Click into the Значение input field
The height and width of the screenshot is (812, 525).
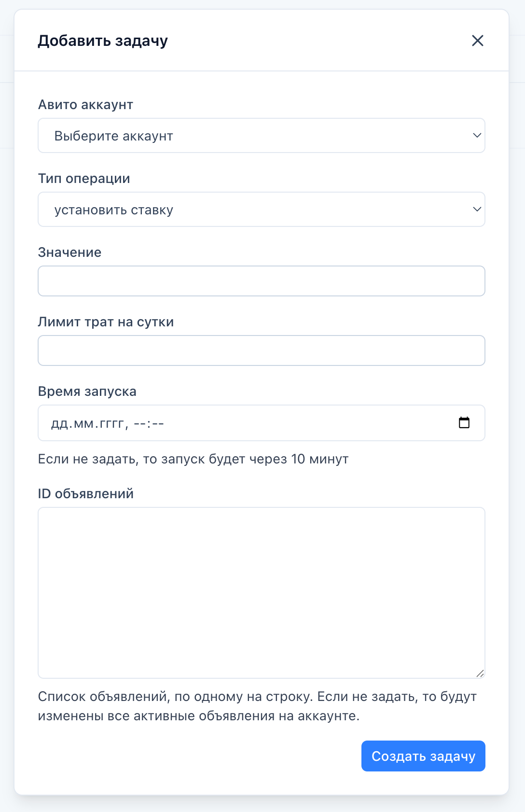click(261, 281)
